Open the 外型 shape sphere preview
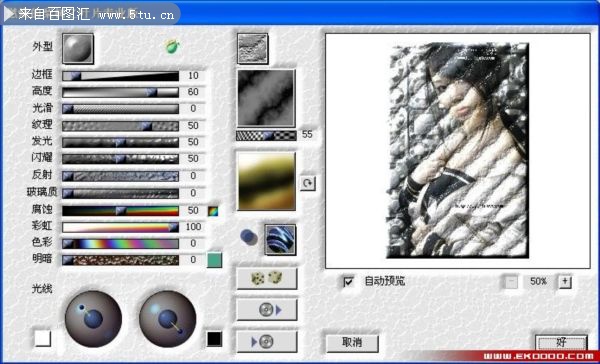 click(x=78, y=48)
